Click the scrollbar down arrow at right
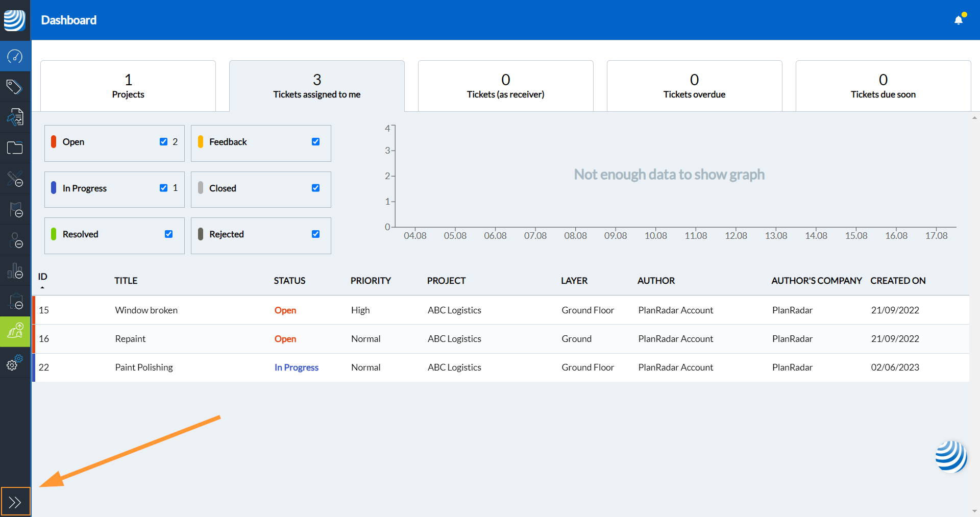The height and width of the screenshot is (517, 980). click(x=974, y=511)
